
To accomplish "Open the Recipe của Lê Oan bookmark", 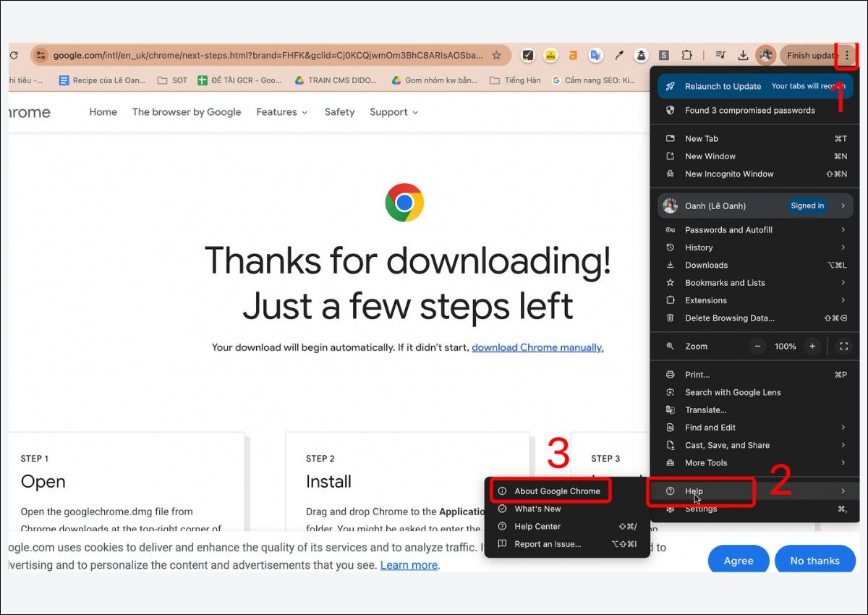I will (x=102, y=80).
